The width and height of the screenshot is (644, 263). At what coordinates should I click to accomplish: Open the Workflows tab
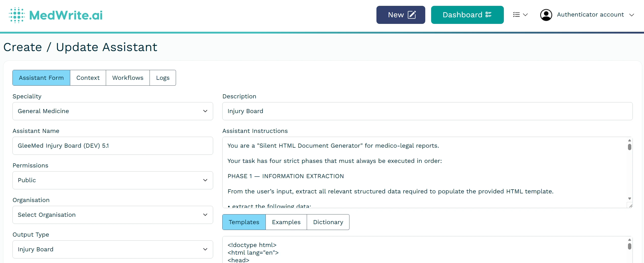[128, 78]
